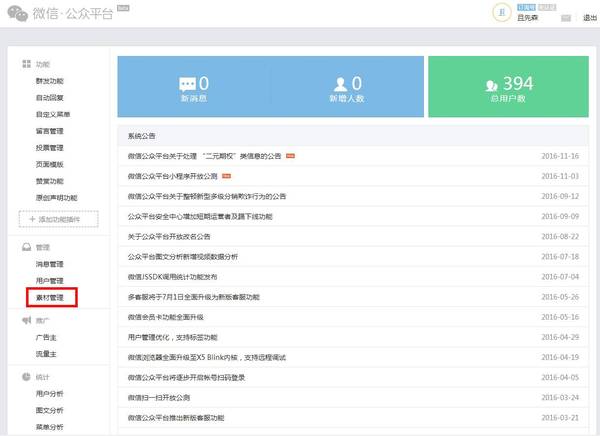Viewport: 600px width, 436px height.
Task: Open the 新消息 chat bubble tile
Action: click(x=194, y=87)
